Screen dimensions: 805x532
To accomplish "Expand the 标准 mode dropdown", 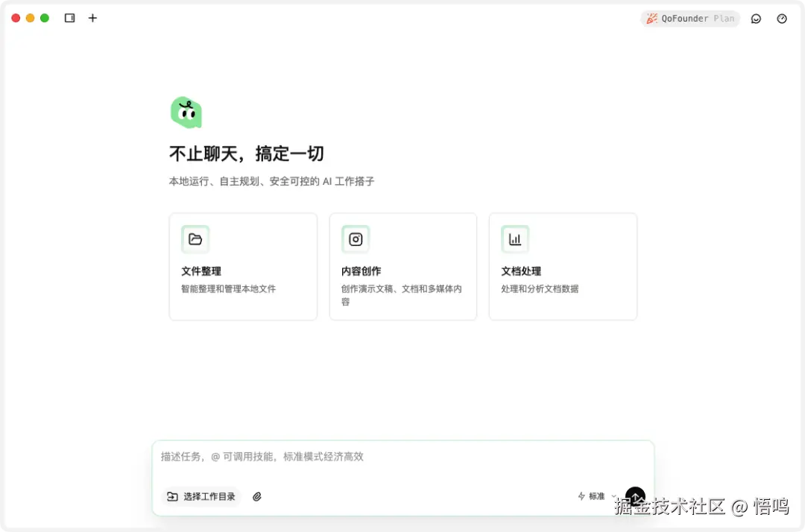I will [598, 496].
